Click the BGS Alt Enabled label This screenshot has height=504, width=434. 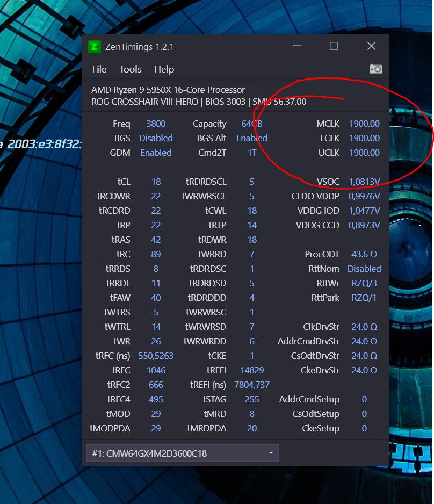point(251,138)
